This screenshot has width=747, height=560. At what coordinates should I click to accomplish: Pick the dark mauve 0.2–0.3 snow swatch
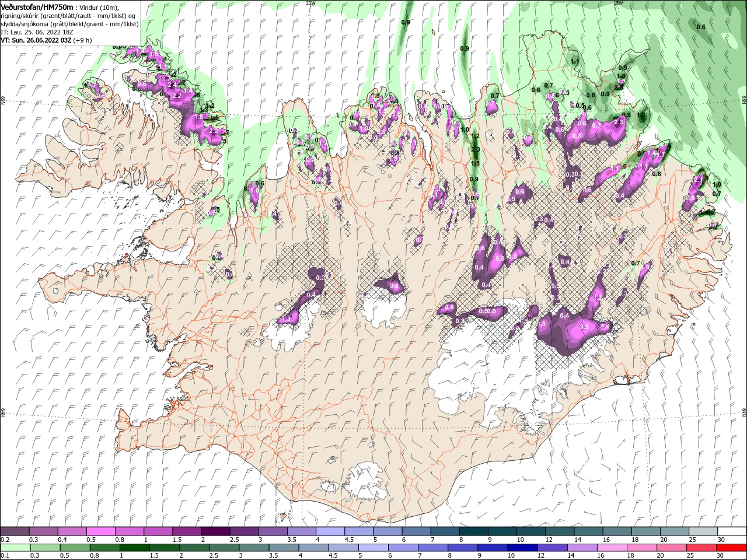tap(15, 531)
